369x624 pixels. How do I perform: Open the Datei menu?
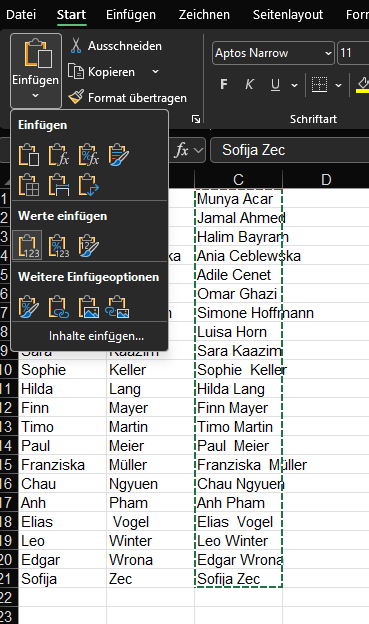[x=21, y=15]
